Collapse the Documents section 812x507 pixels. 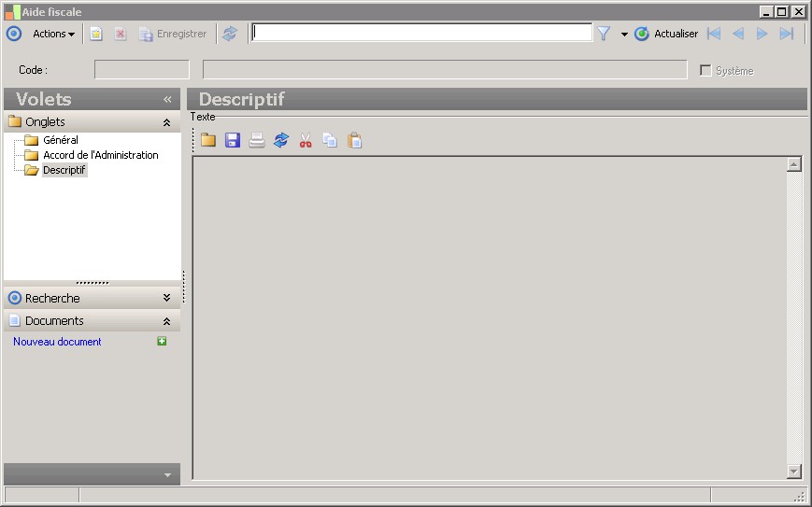[166, 321]
